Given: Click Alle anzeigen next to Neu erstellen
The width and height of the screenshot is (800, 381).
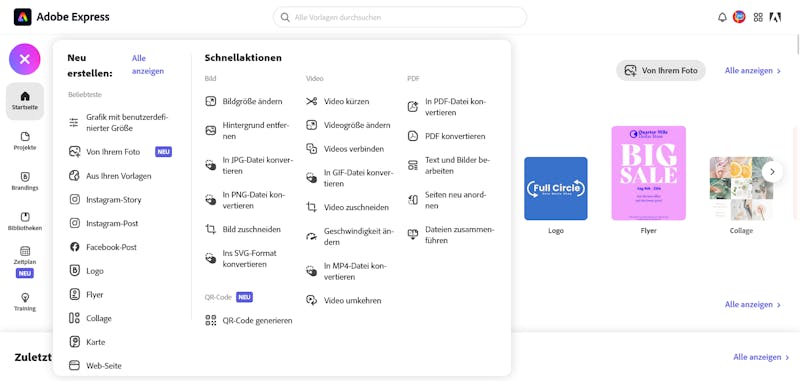Looking at the screenshot, I should pos(148,65).
